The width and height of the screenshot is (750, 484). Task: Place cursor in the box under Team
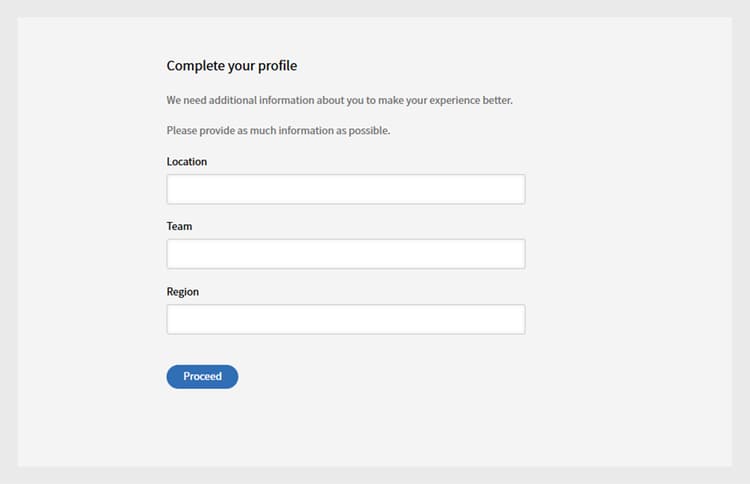click(x=346, y=254)
